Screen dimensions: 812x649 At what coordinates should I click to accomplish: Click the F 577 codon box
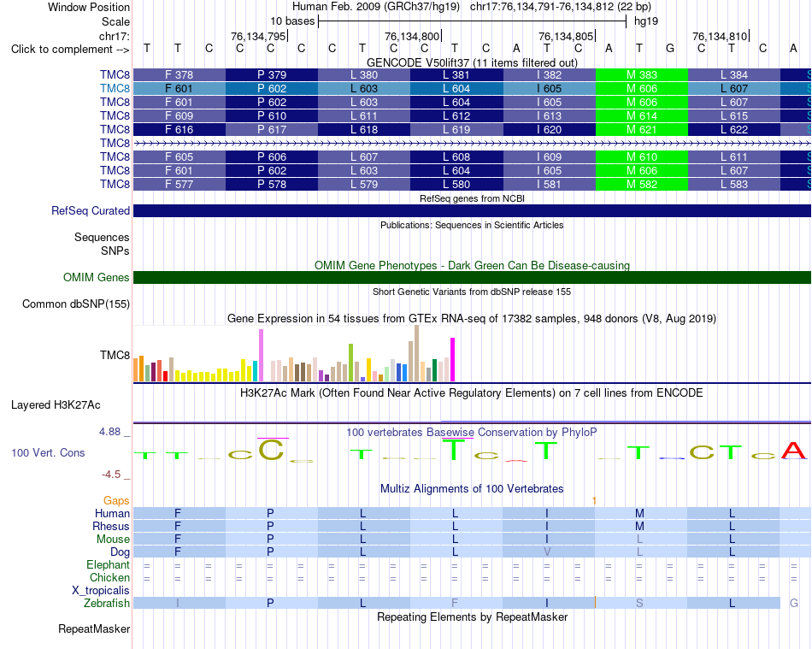coord(179,185)
